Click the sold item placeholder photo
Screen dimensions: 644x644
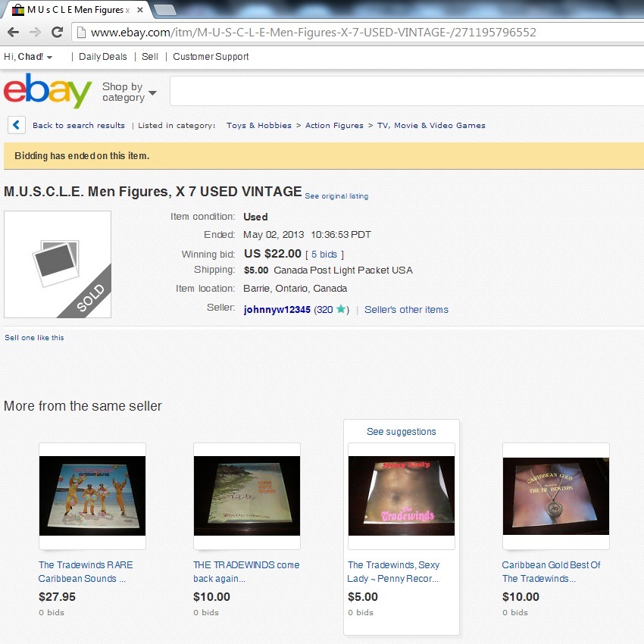(58, 264)
